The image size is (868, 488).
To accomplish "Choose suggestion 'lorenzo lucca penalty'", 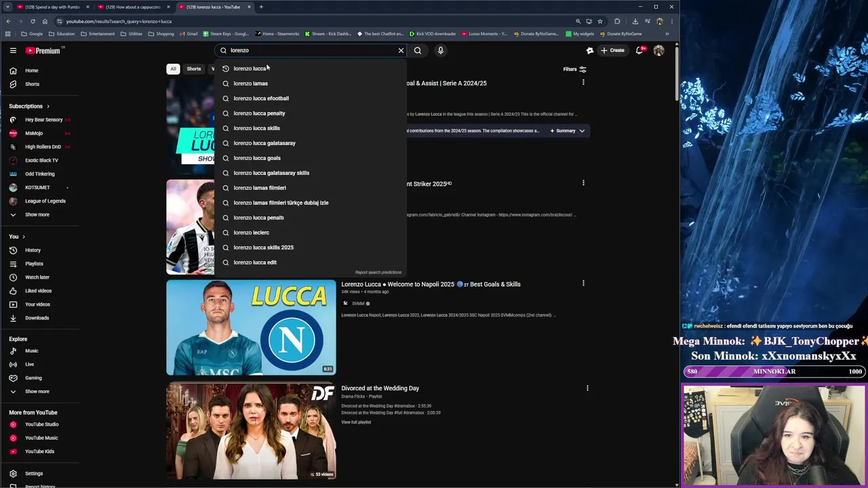I will pos(311,113).
